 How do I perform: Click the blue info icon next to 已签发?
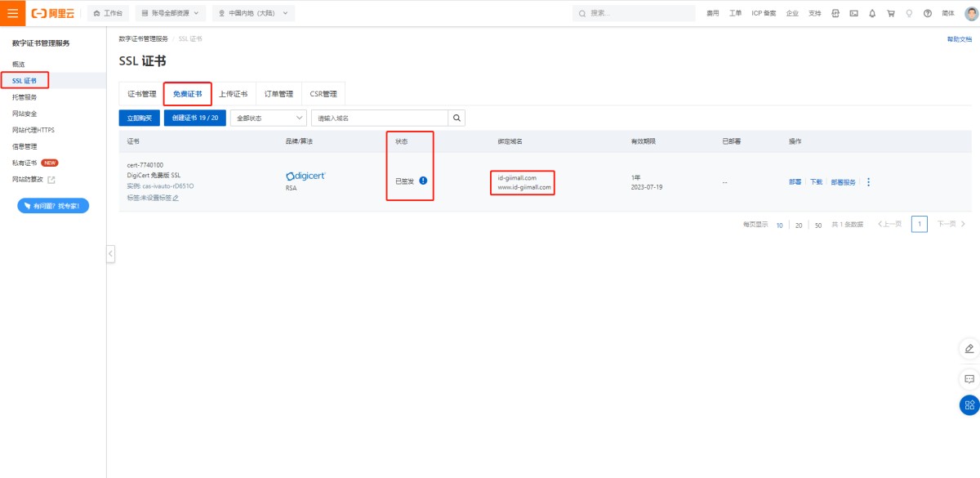click(x=423, y=181)
